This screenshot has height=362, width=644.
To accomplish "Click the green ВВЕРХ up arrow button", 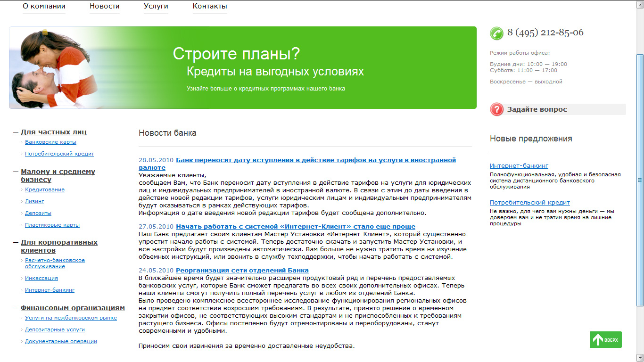I will click(606, 339).
